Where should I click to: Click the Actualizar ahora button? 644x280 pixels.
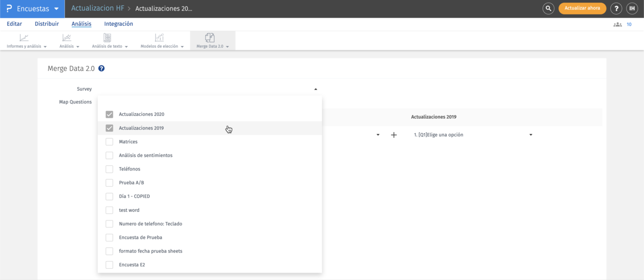[x=582, y=9]
